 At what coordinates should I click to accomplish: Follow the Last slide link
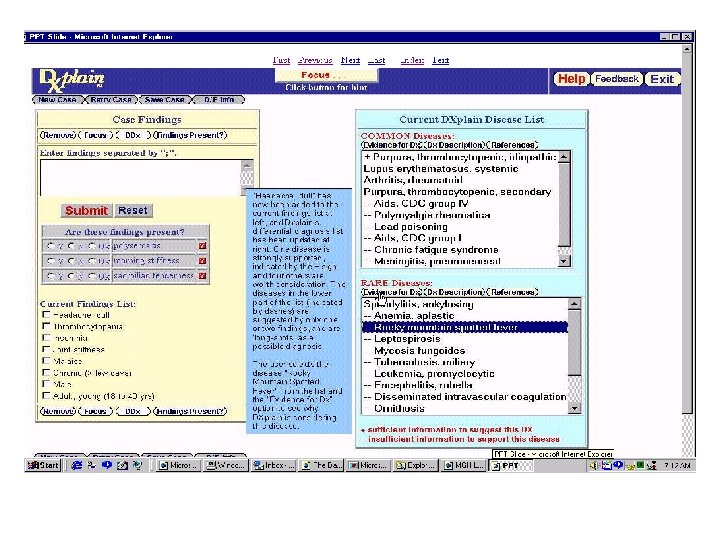click(x=377, y=60)
